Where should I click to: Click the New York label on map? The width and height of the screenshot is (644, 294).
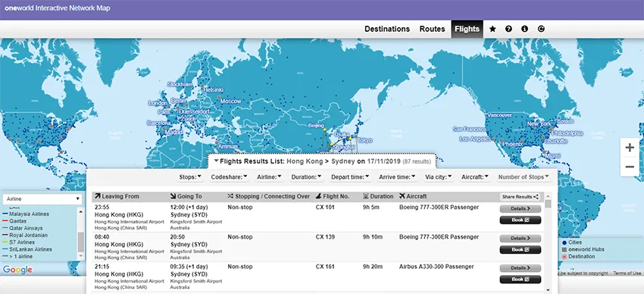(x=539, y=124)
